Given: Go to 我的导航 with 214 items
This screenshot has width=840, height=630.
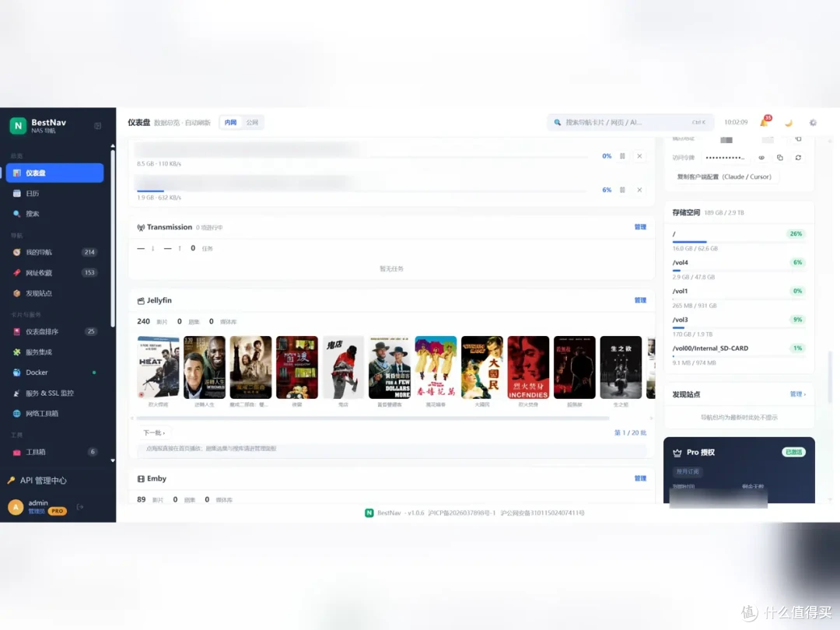Looking at the screenshot, I should pos(54,252).
